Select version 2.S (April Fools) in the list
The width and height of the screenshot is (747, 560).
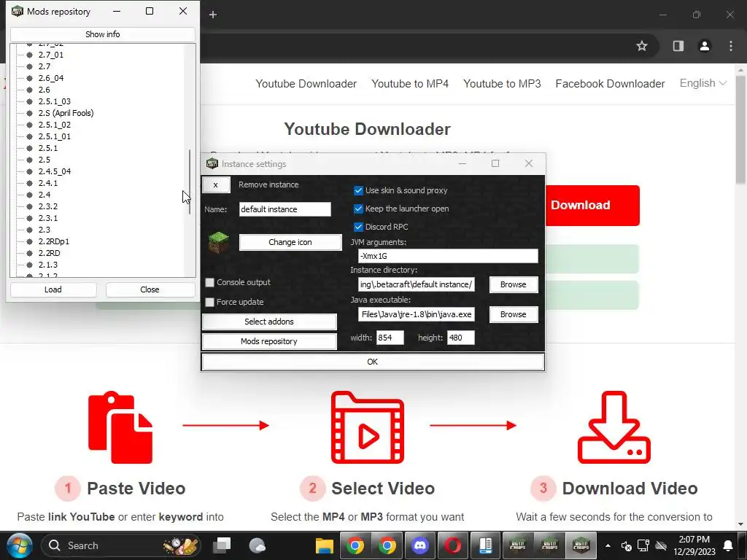tap(66, 113)
